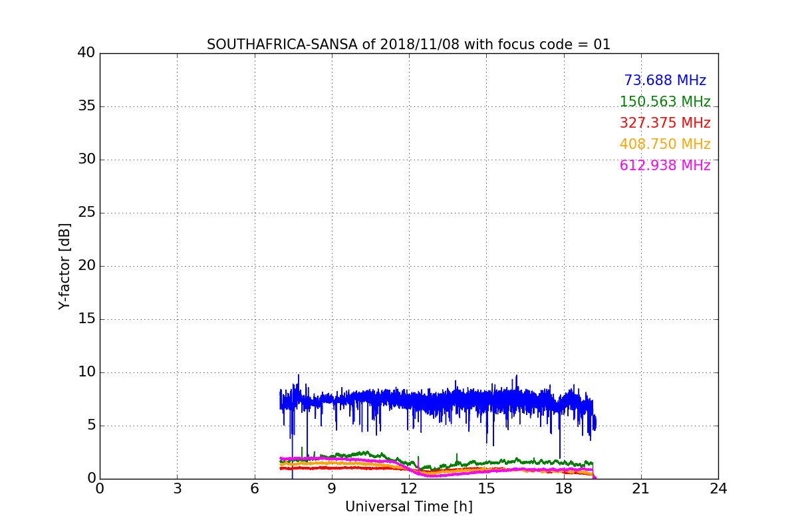Click y-axis tick value 25
This screenshot has width=798, height=532.
86,213
